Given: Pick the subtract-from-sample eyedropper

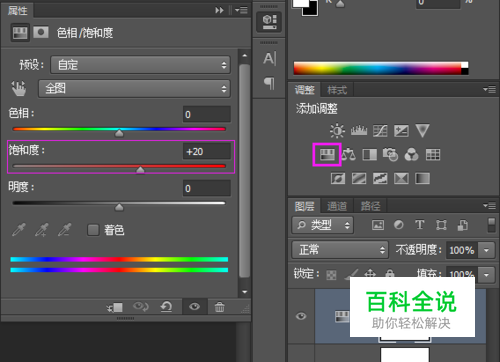Looking at the screenshot, I should pos(65,230).
